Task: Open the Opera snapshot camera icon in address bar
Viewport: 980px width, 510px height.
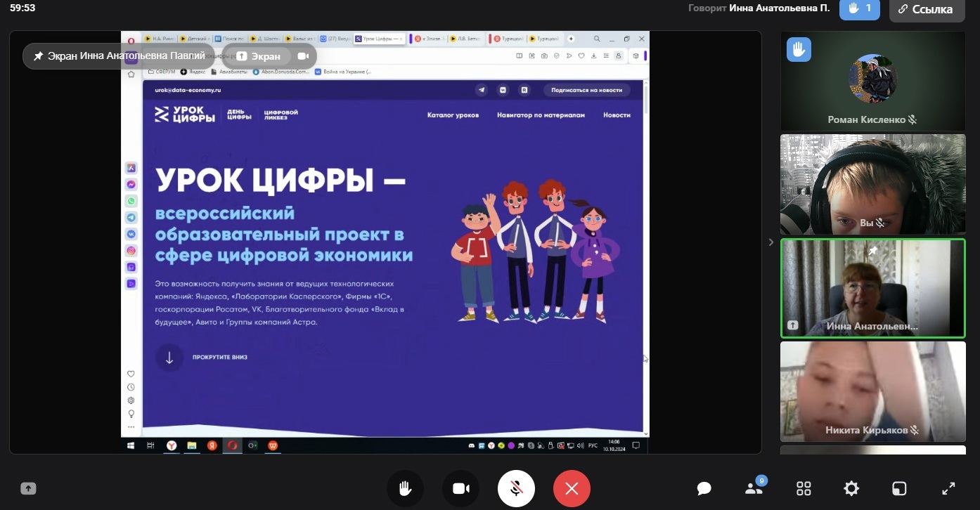Action: click(544, 56)
